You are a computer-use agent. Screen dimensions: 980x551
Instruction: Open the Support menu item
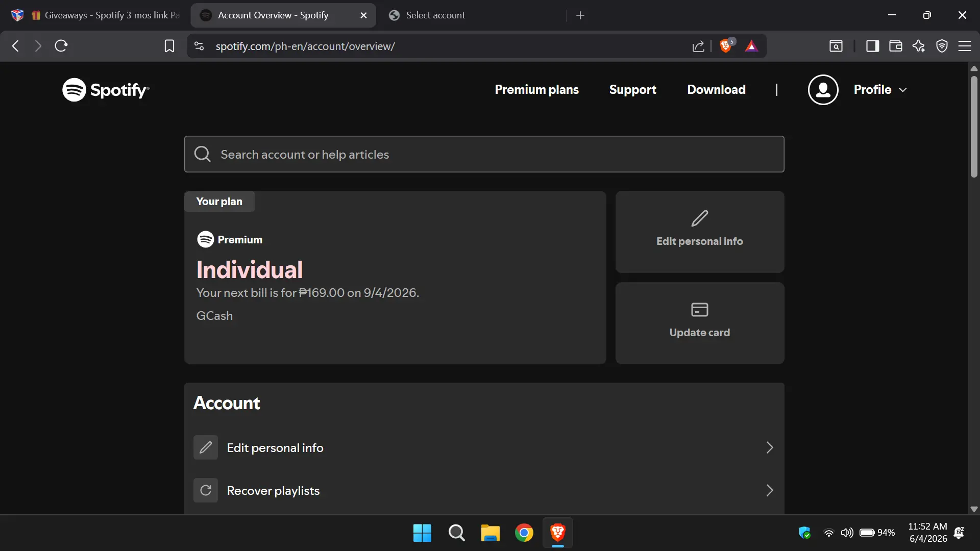pyautogui.click(x=632, y=90)
